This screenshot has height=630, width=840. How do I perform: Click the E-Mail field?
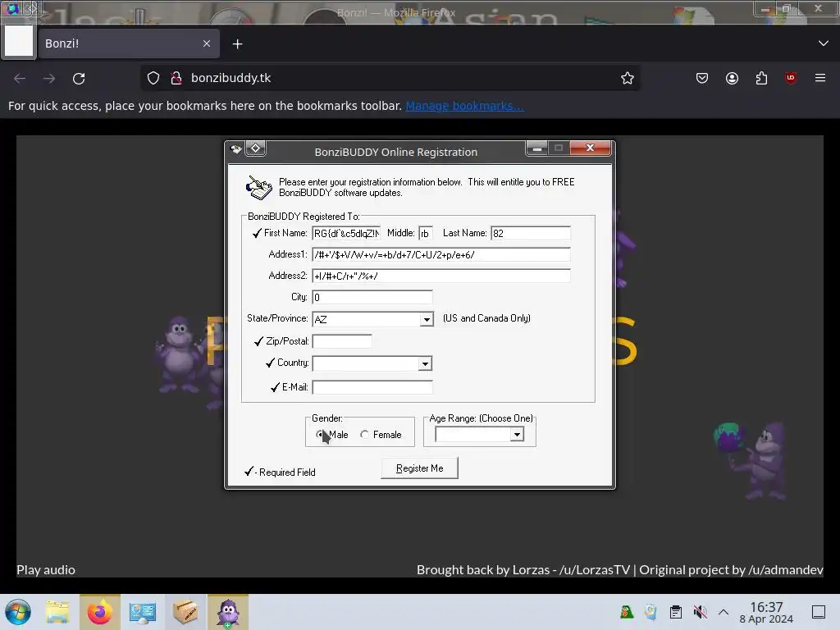[x=372, y=387]
